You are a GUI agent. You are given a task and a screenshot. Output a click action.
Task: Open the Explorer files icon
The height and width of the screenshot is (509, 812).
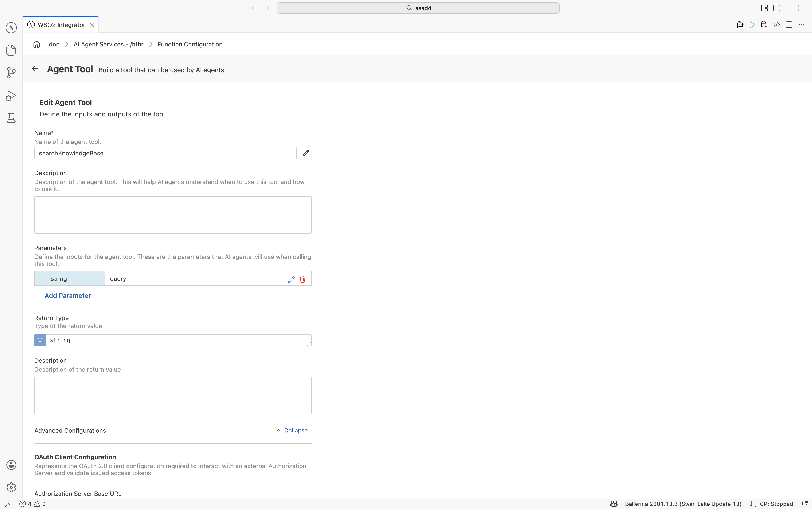[x=11, y=50]
